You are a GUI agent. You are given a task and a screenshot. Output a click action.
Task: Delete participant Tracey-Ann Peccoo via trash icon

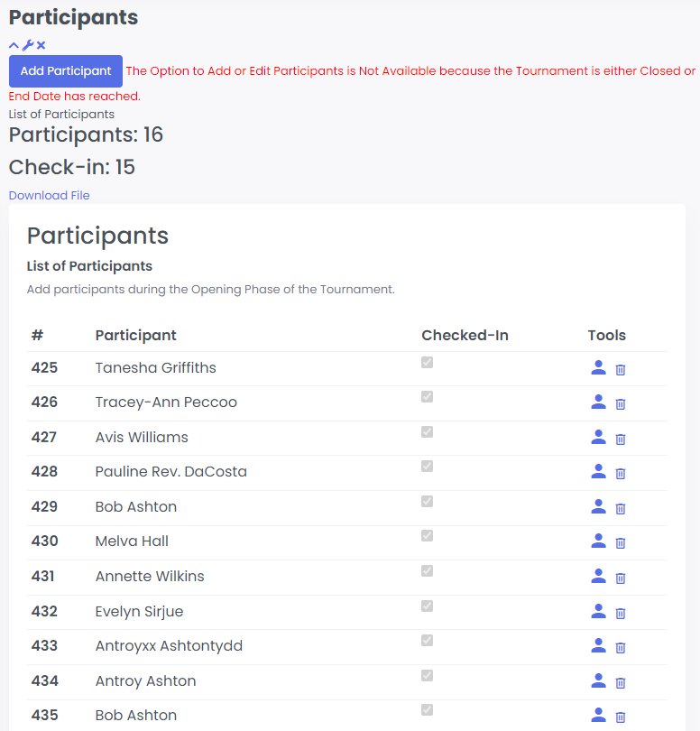[x=621, y=404]
